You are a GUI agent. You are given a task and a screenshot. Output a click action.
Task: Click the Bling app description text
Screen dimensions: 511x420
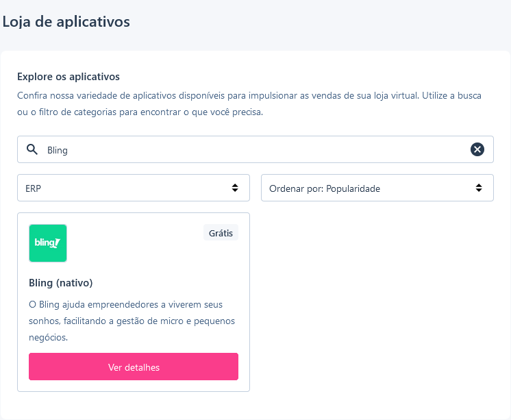coord(132,321)
